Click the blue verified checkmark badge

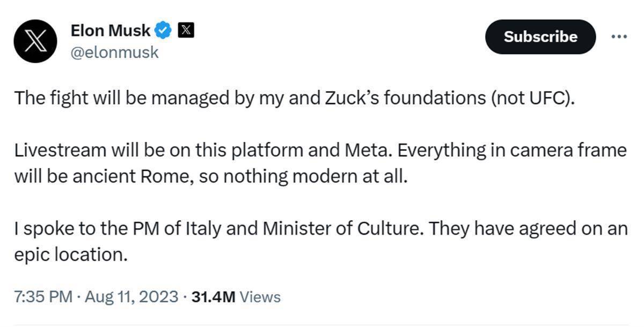163,31
